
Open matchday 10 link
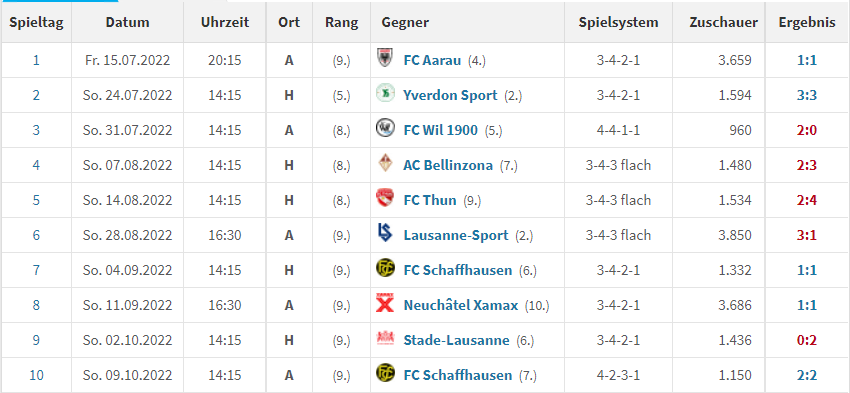(x=36, y=375)
